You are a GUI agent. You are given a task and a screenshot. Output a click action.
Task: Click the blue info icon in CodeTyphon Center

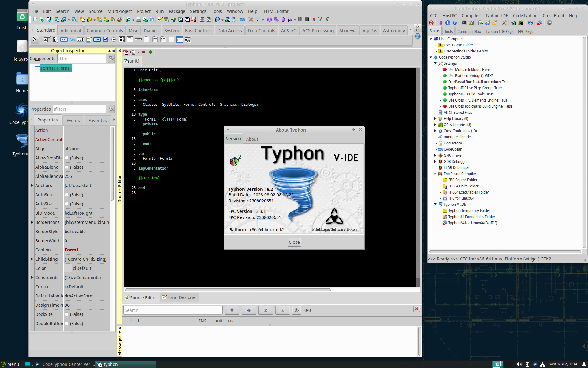447,23
